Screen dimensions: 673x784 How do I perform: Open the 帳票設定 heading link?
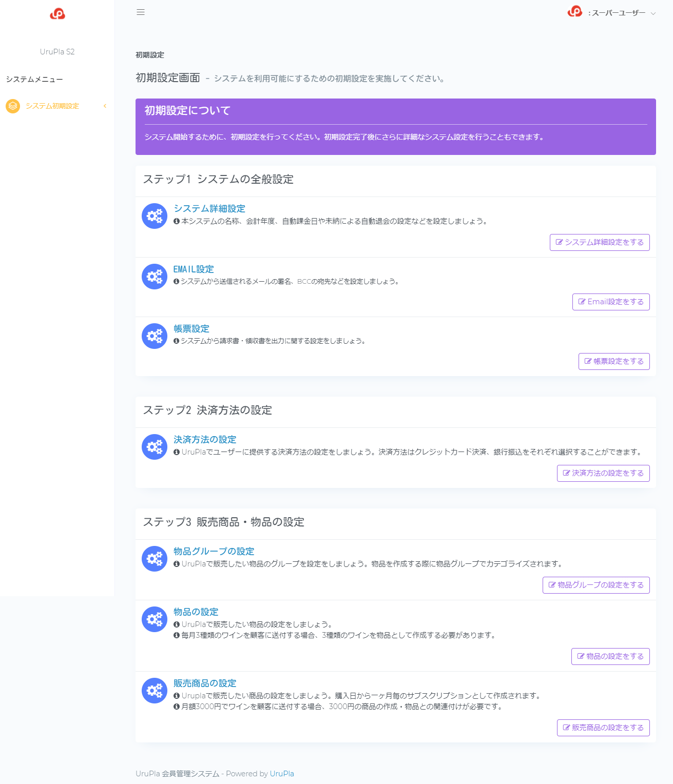click(x=191, y=329)
